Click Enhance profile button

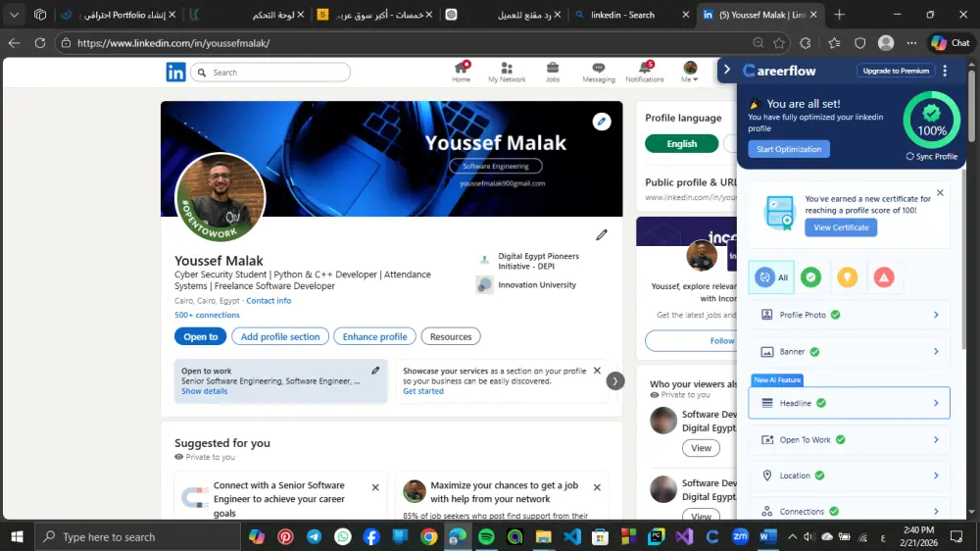374,336
